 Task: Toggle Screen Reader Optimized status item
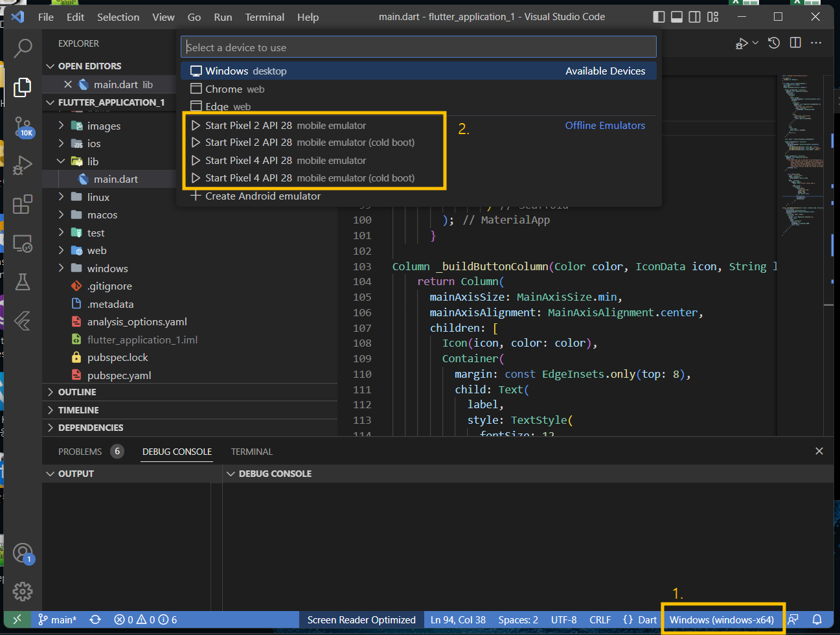pos(361,620)
